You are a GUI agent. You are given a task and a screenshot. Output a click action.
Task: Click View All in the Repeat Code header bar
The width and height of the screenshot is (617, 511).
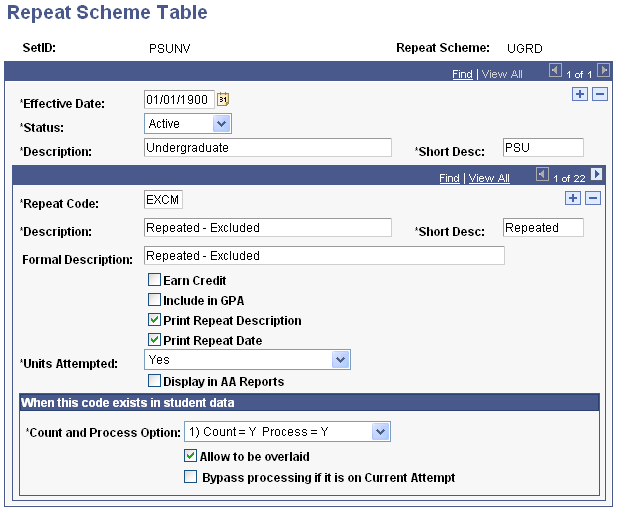[x=489, y=178]
